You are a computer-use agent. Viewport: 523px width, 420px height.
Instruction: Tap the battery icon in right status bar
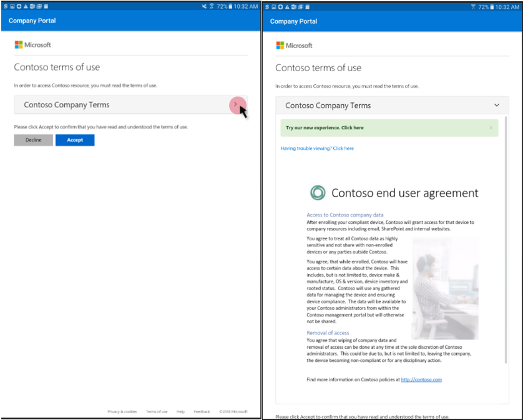point(492,7)
